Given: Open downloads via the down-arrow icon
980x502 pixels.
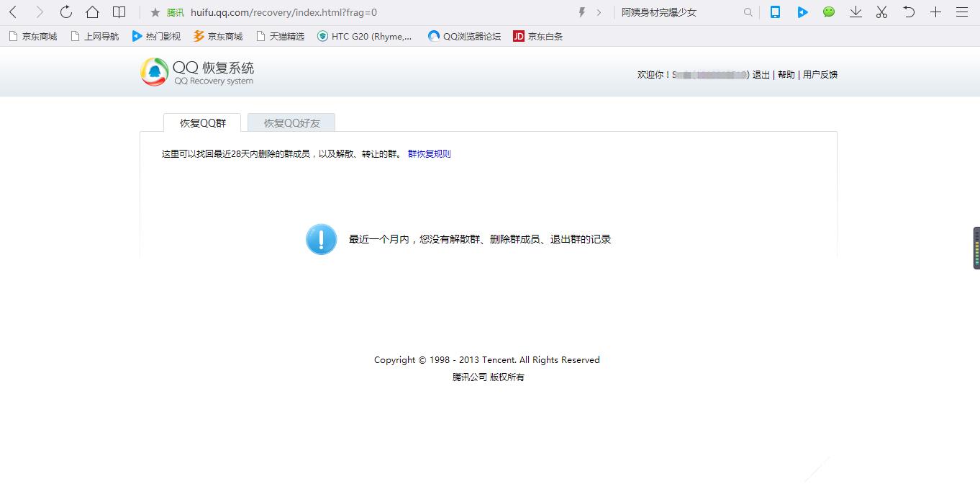Looking at the screenshot, I should [856, 12].
